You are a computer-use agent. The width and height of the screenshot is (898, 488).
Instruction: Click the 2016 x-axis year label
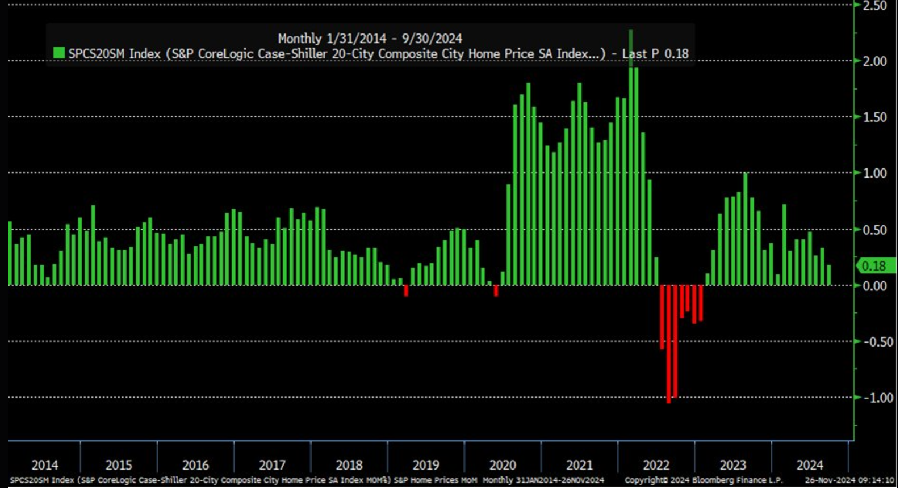pos(195,465)
